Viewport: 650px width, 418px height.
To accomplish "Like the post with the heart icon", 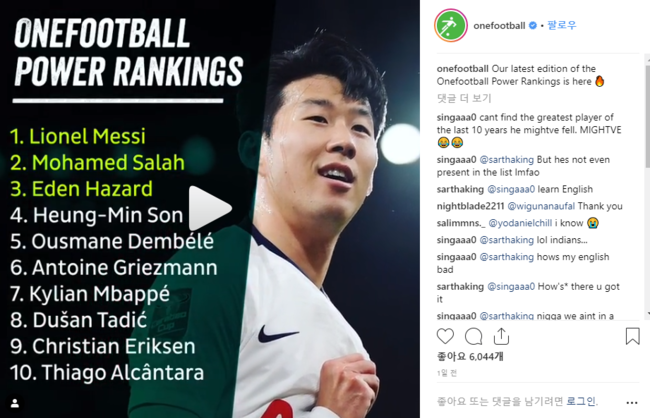I will click(445, 336).
